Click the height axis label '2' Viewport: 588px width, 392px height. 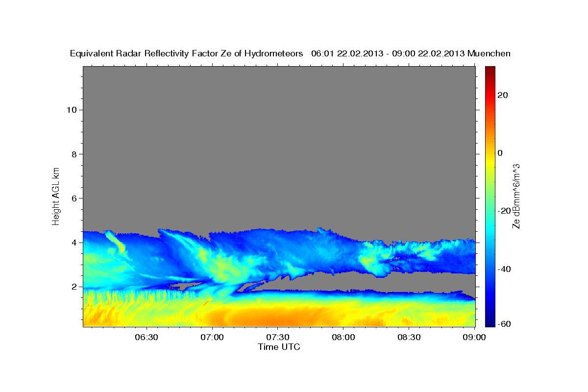coord(73,287)
